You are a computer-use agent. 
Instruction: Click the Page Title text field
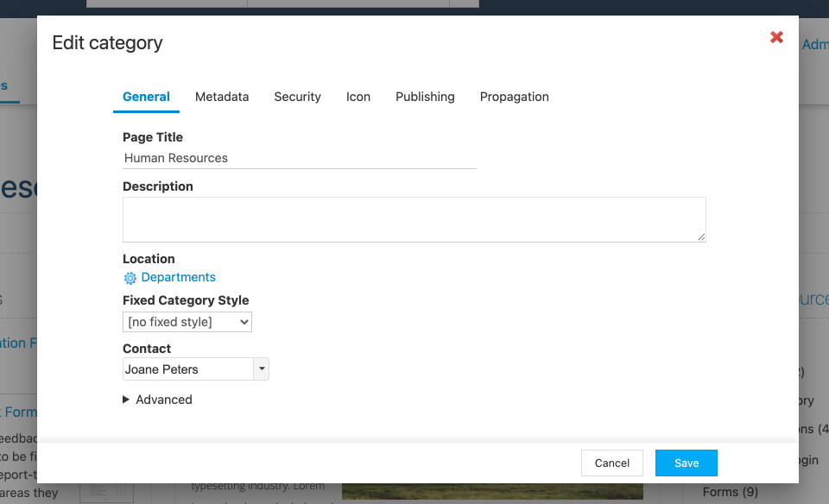pos(300,158)
